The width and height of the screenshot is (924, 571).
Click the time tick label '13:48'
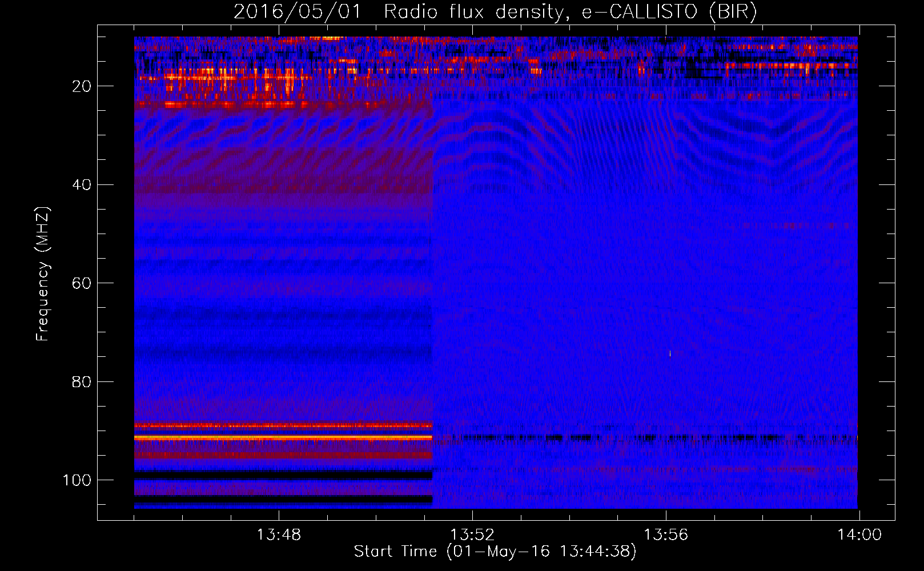[x=279, y=535]
